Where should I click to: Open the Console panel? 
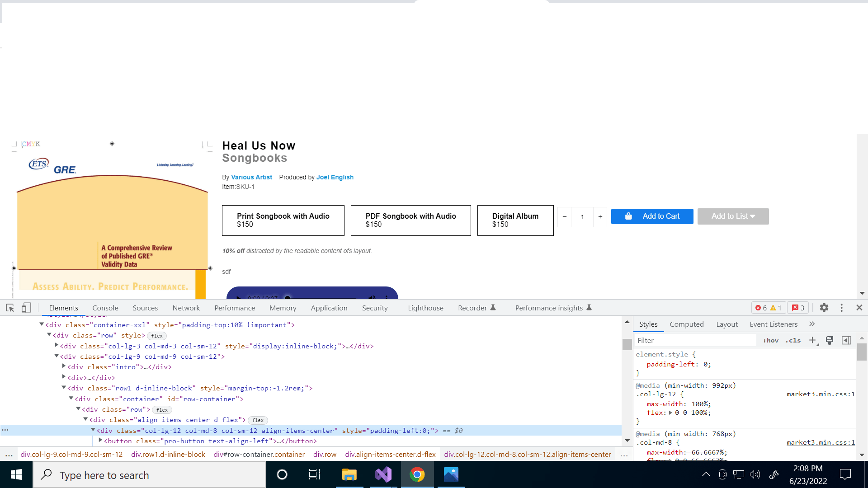pos(105,308)
